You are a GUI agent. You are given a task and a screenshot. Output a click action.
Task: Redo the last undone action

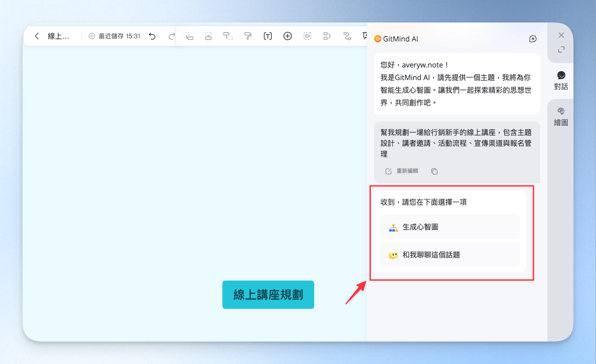(172, 36)
